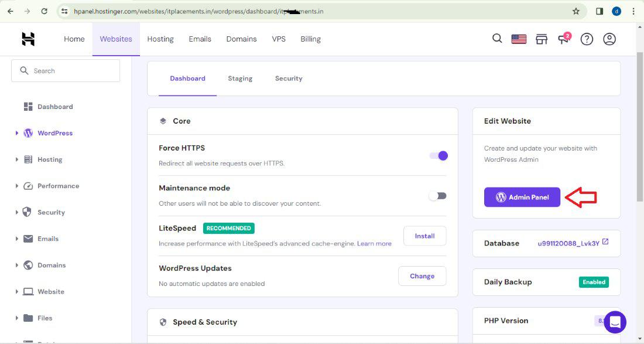The width and height of the screenshot is (644, 344).
Task: Open VPS in top navigation
Action: click(x=279, y=39)
